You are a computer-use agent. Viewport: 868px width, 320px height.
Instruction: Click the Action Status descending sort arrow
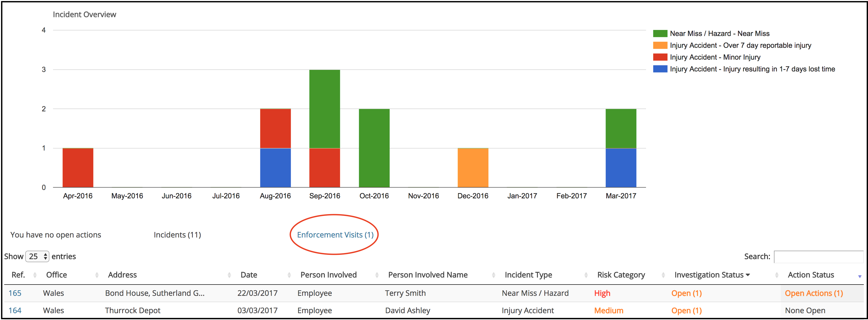(860, 277)
